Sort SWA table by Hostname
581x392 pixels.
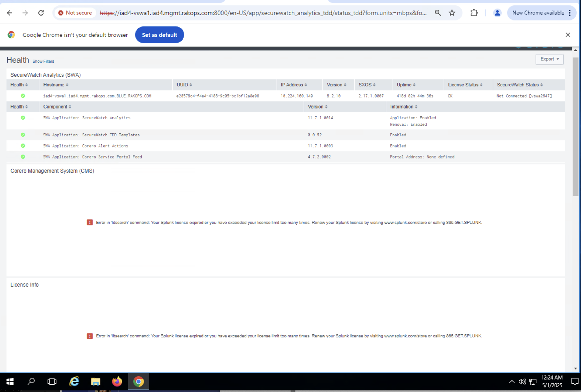pos(56,85)
